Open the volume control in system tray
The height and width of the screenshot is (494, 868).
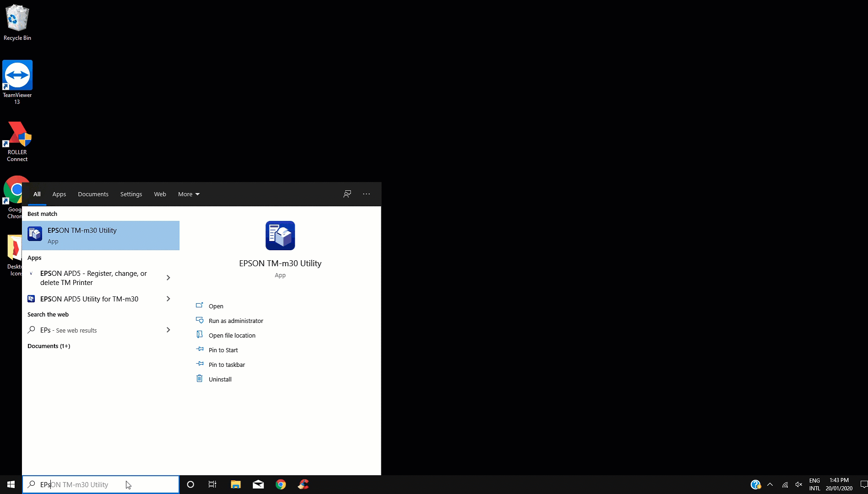(x=799, y=484)
